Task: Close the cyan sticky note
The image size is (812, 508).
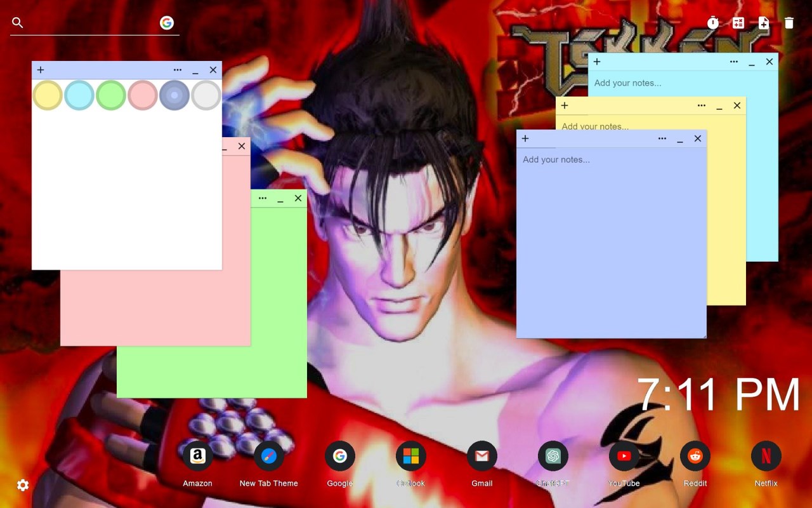Action: tap(769, 62)
